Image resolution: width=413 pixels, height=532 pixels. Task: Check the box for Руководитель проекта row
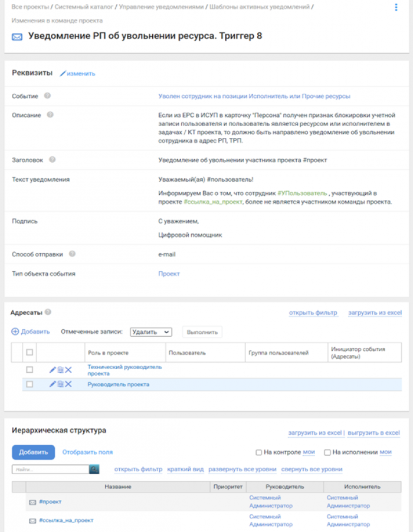[x=29, y=384]
